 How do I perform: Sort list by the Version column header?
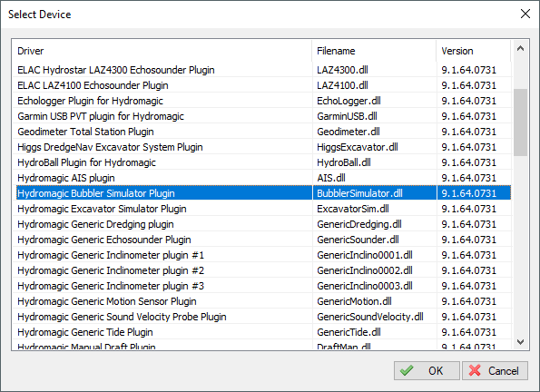pos(474,51)
